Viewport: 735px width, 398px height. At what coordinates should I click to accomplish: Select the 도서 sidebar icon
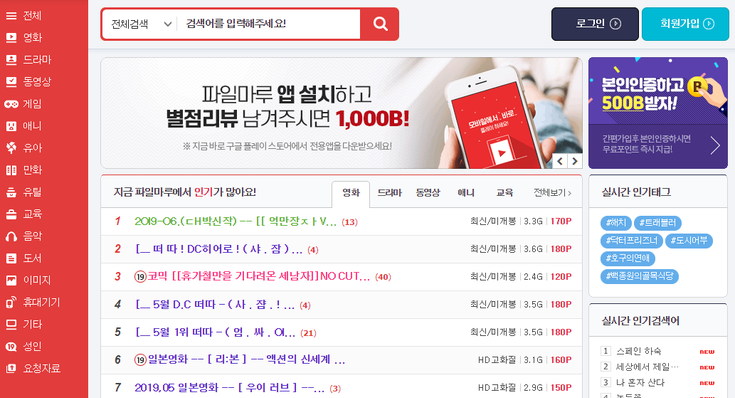[x=11, y=258]
